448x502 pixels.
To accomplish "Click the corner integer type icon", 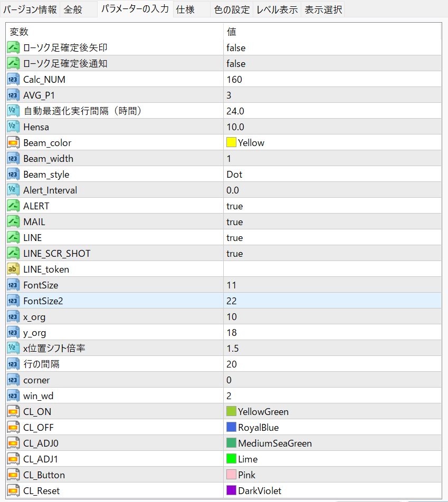I will point(13,380).
